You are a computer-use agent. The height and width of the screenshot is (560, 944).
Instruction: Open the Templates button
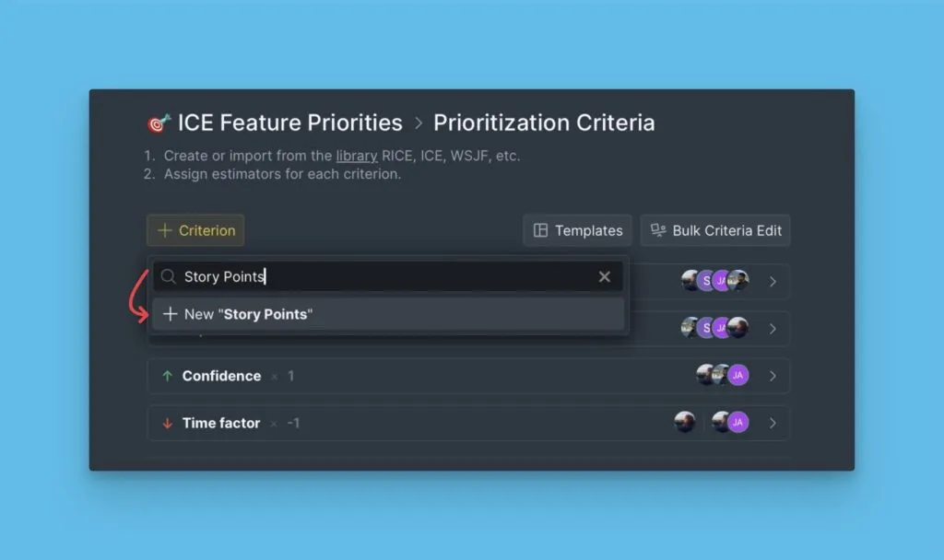(x=577, y=230)
